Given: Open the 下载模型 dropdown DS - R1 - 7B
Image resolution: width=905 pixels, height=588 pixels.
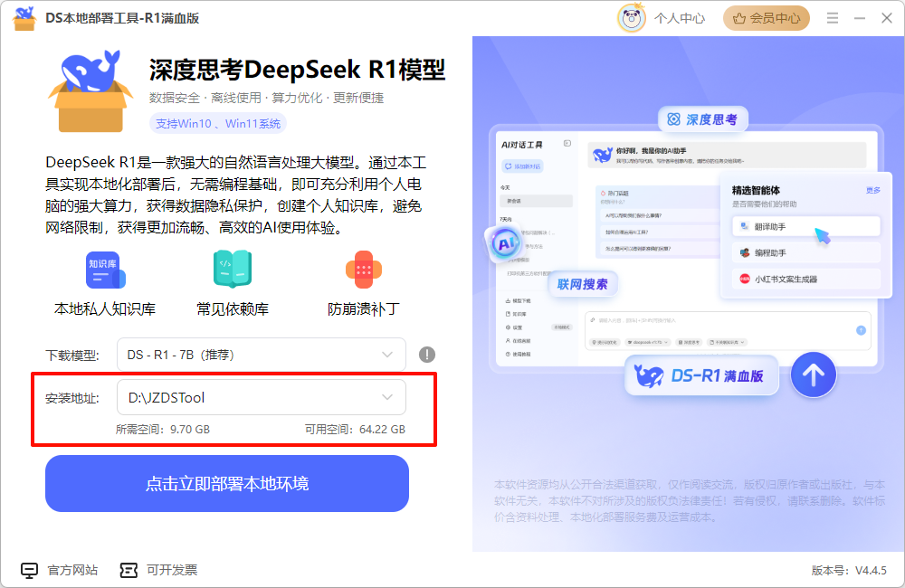Looking at the screenshot, I should point(262,355).
